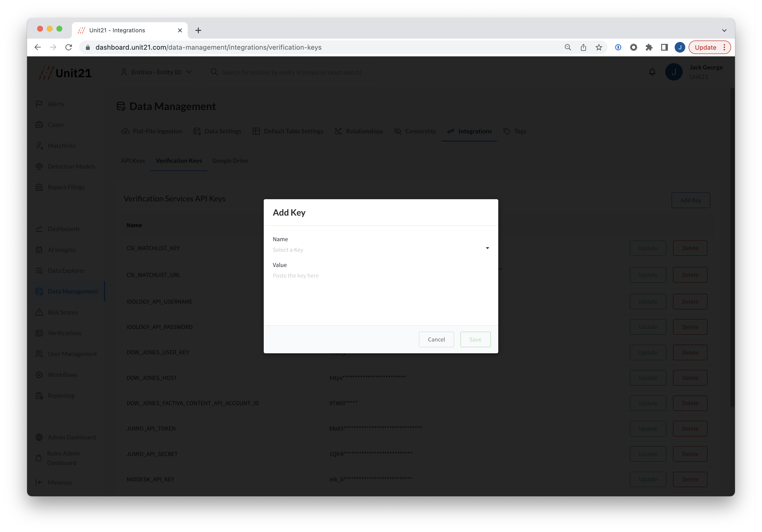Save the new key
Screen dimensions: 762x532
(475, 339)
